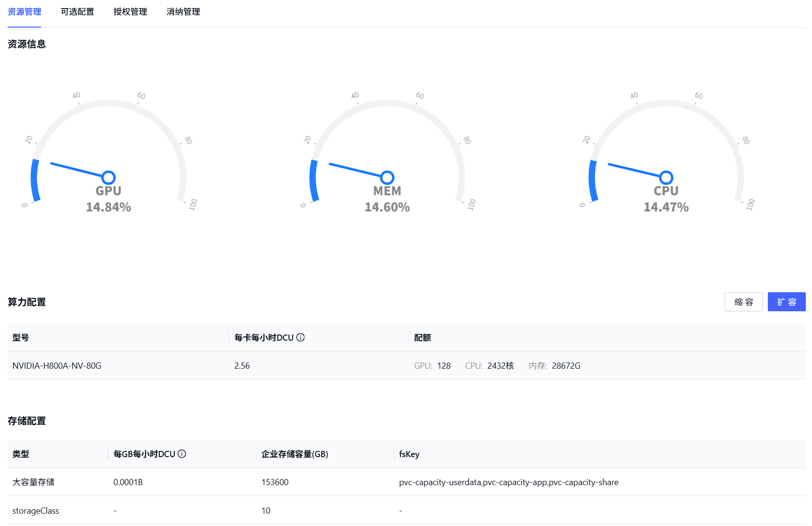
Task: Click the 大容量存储 storage row
Action: (33, 482)
